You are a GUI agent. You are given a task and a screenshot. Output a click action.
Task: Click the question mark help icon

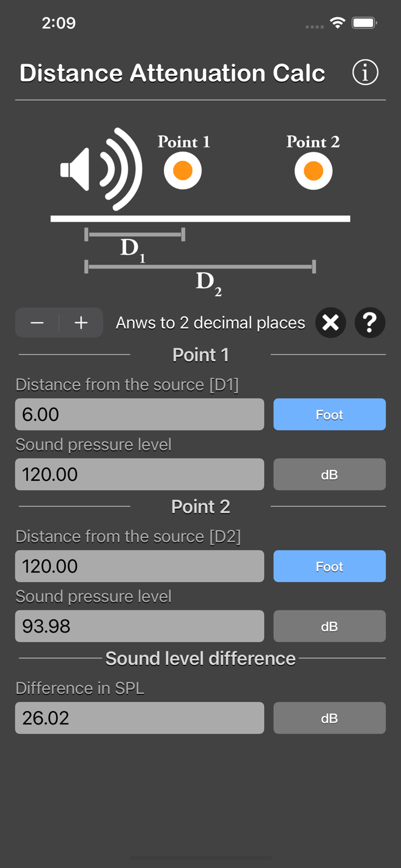point(370,323)
